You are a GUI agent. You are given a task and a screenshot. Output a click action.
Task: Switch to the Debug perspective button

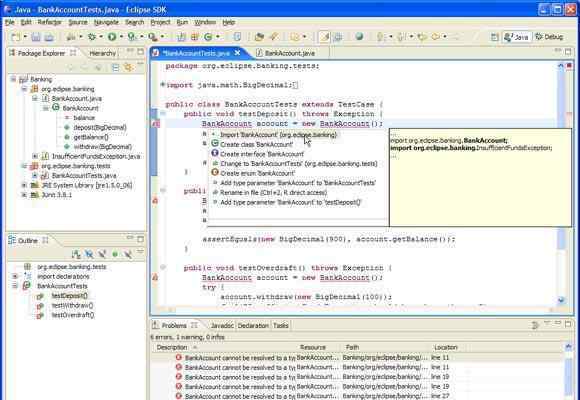(x=549, y=37)
